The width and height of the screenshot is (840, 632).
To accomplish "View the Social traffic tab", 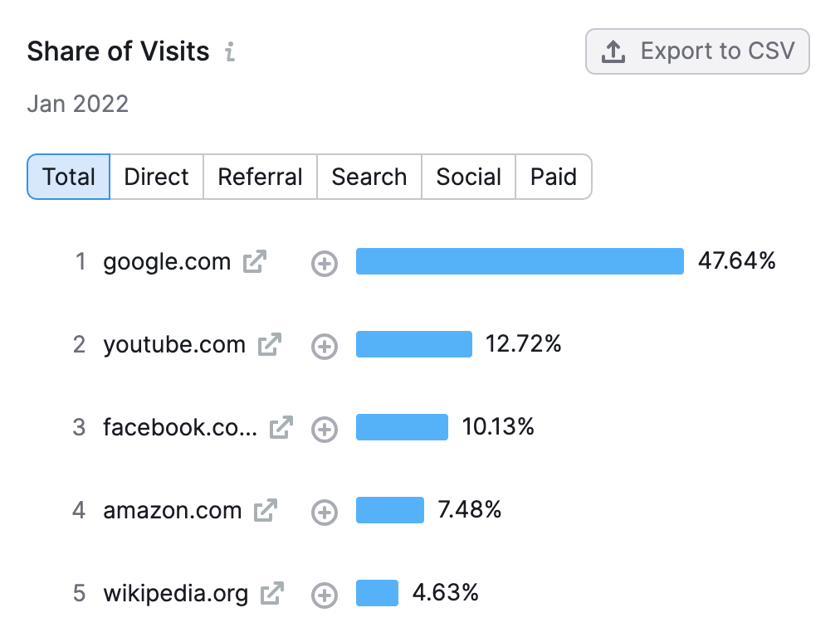I will [469, 177].
